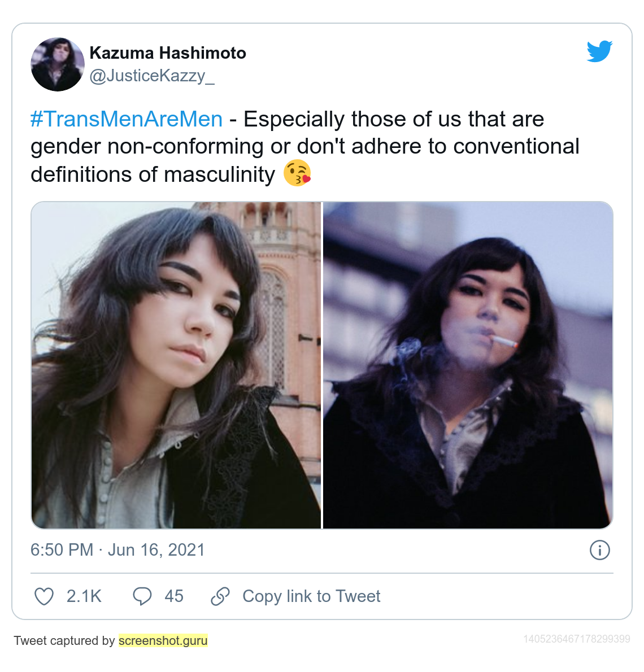Open the round profile avatar
The width and height of the screenshot is (644, 672).
click(x=58, y=64)
